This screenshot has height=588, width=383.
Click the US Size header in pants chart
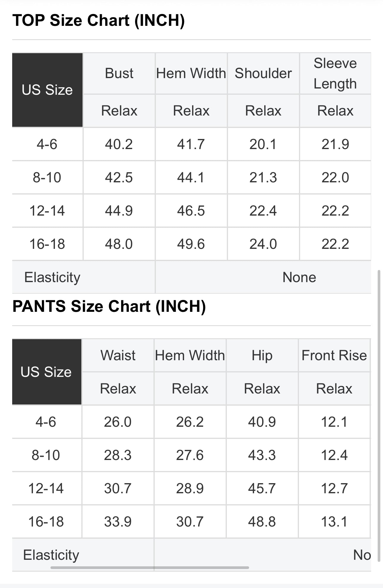(x=46, y=372)
